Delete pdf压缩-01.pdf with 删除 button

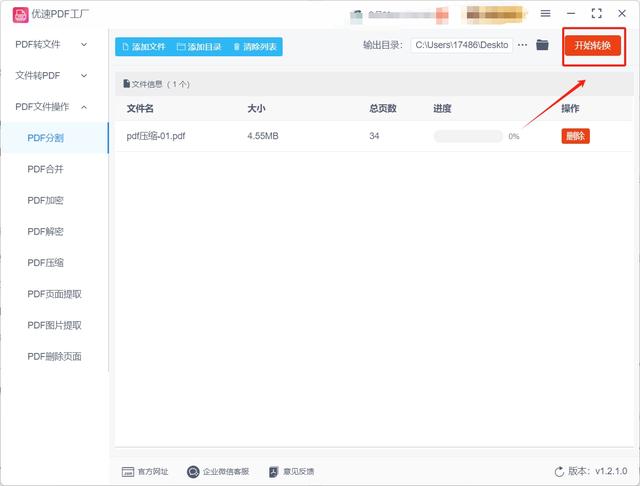pyautogui.click(x=576, y=136)
